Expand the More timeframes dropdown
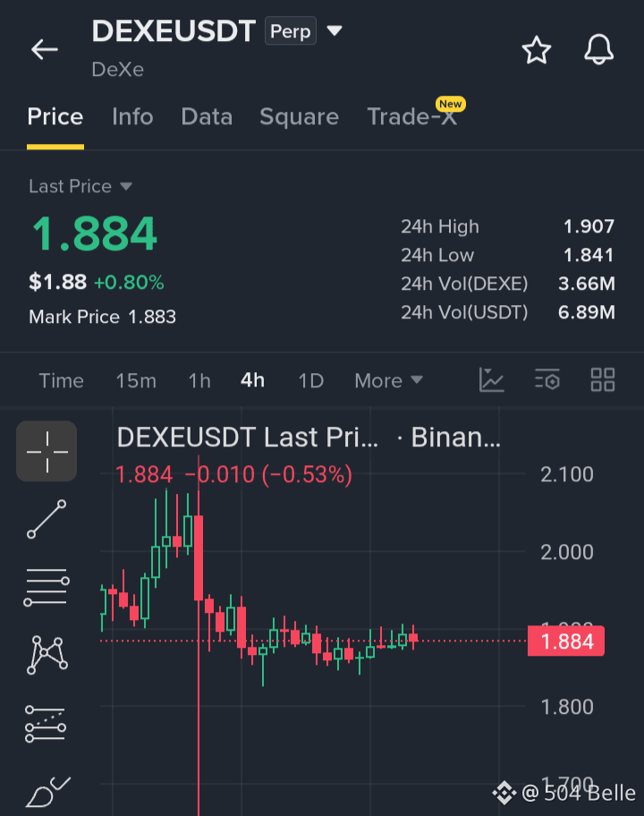 [388, 380]
